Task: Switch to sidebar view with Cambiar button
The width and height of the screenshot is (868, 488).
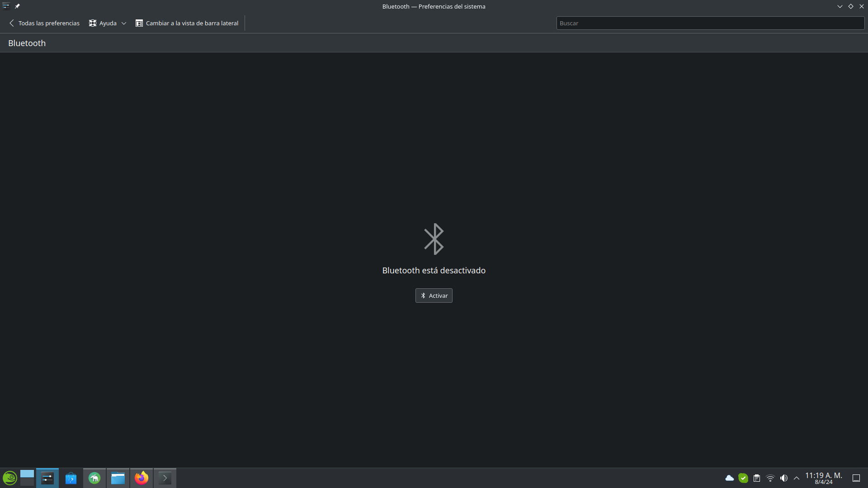Action: 187,23
